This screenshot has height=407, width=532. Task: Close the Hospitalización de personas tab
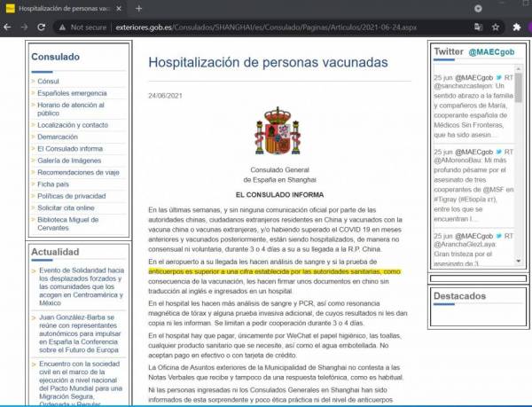tap(119, 9)
